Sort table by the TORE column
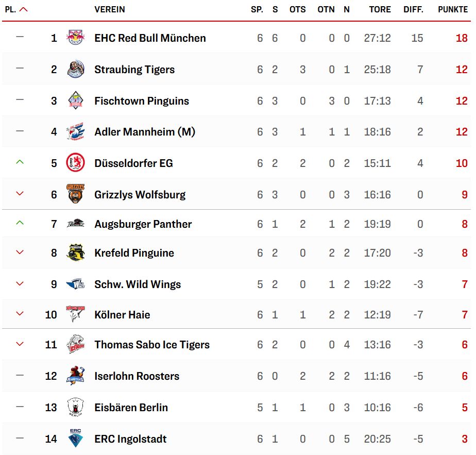This screenshot has height=455, width=476. tap(380, 9)
